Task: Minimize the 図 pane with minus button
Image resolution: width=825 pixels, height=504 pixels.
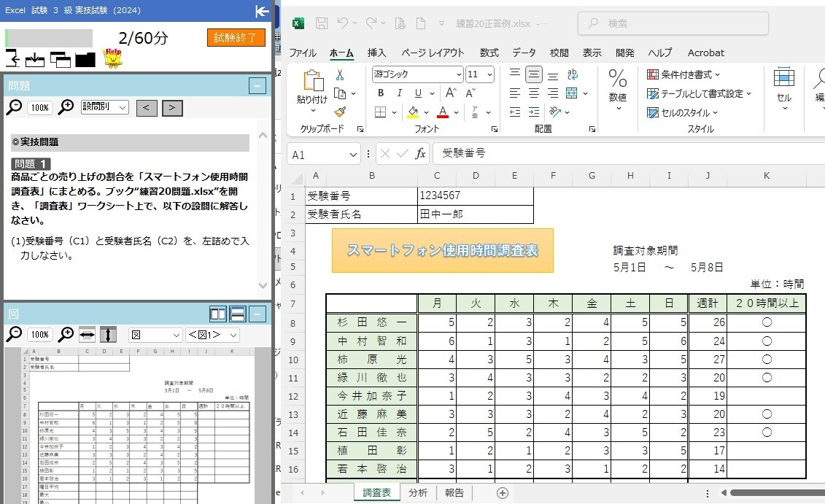Action: [257, 314]
